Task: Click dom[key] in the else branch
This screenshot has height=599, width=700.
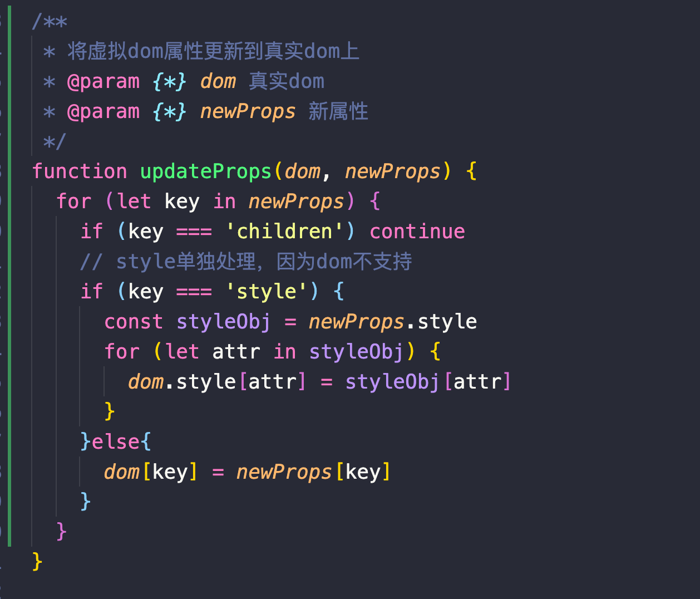Action: [151, 472]
